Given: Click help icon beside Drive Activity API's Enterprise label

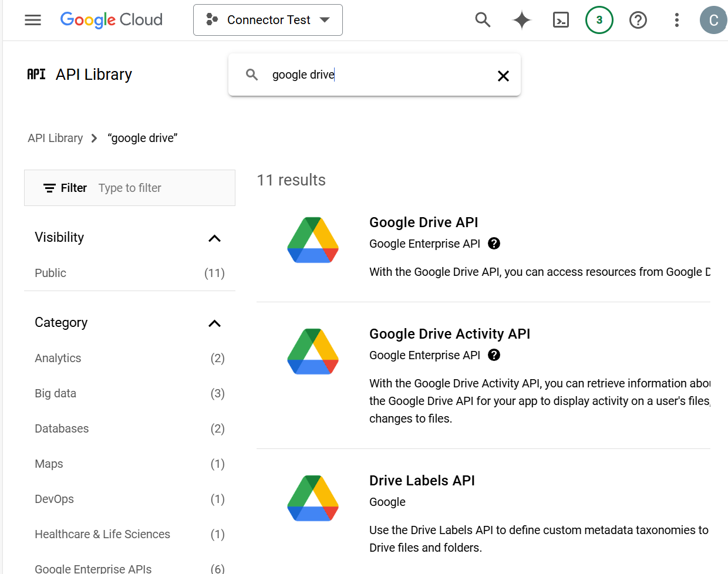Looking at the screenshot, I should click(494, 355).
